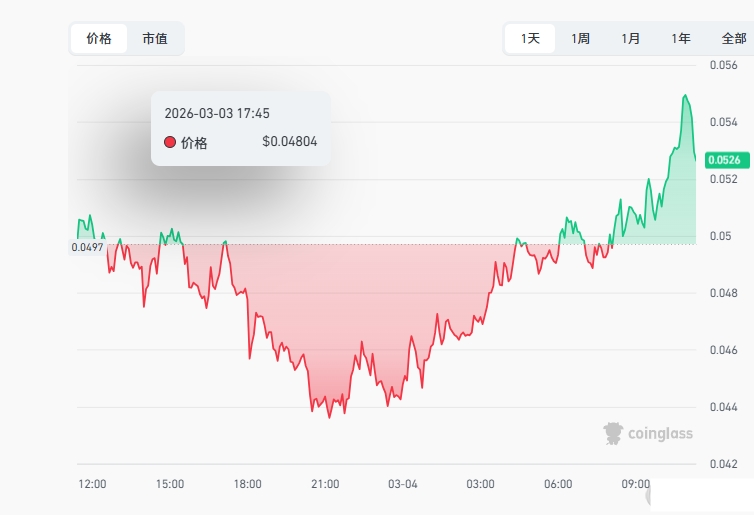Viewport: 754px width, 515px height.
Task: Click the 0.044 y-axis label
Action: pos(723,407)
